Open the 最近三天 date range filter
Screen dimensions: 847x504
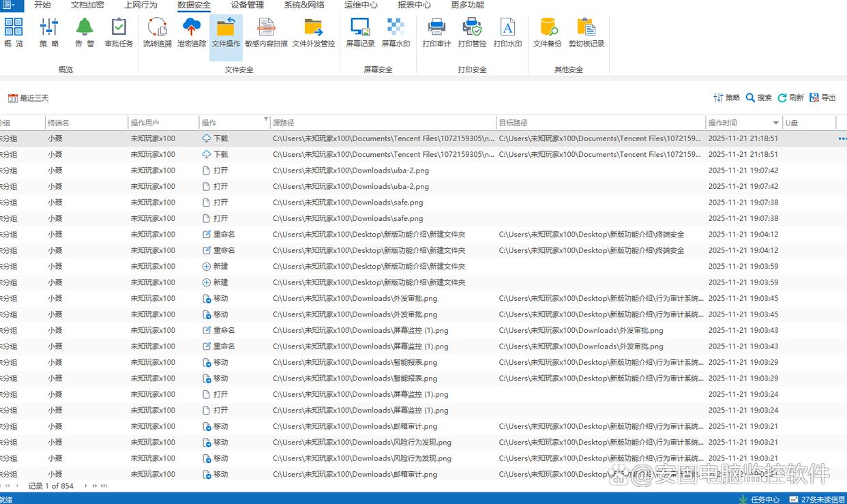click(29, 98)
